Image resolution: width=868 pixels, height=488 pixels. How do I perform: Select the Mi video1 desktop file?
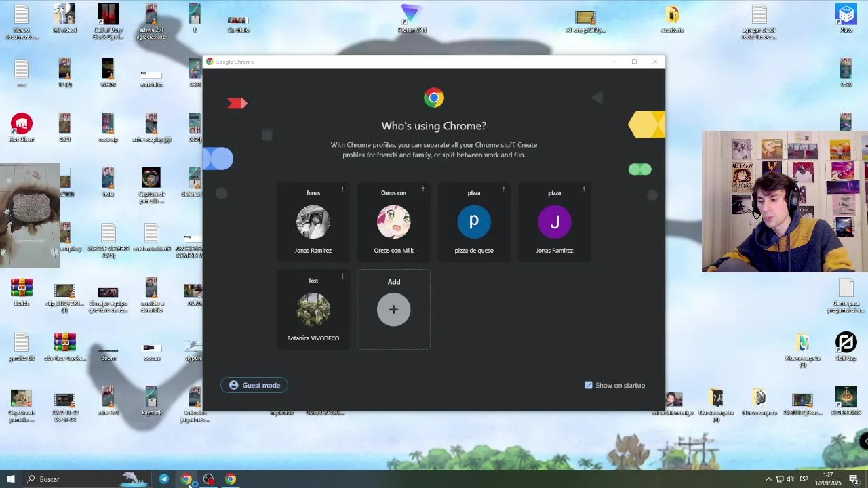point(64,18)
